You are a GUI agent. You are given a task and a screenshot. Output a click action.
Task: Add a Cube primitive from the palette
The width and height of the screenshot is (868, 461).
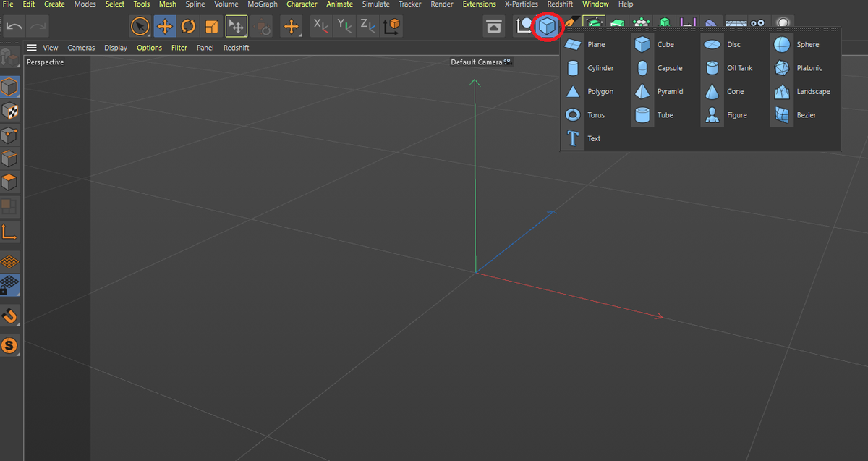[655, 45]
